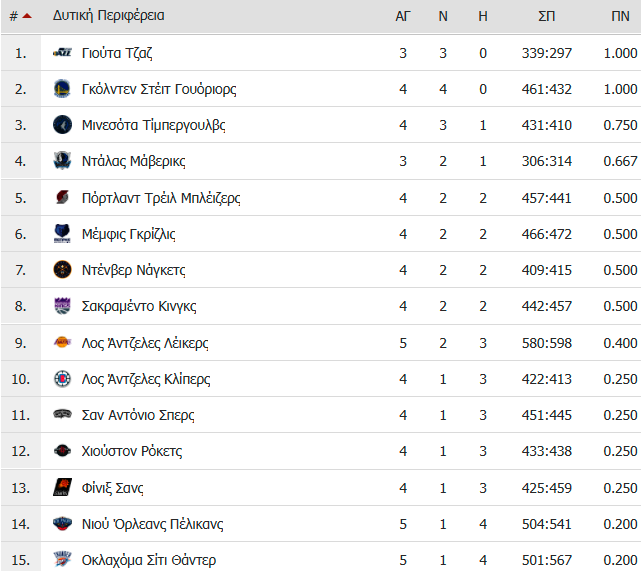641x571 pixels.
Task: Sort standings by ΠΝ column header
Action: point(620,16)
